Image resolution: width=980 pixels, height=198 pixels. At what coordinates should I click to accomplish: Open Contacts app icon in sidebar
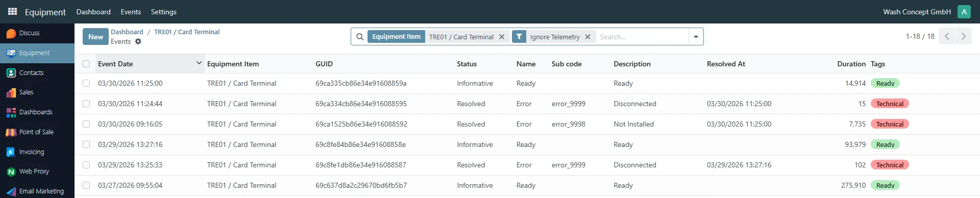(x=11, y=73)
